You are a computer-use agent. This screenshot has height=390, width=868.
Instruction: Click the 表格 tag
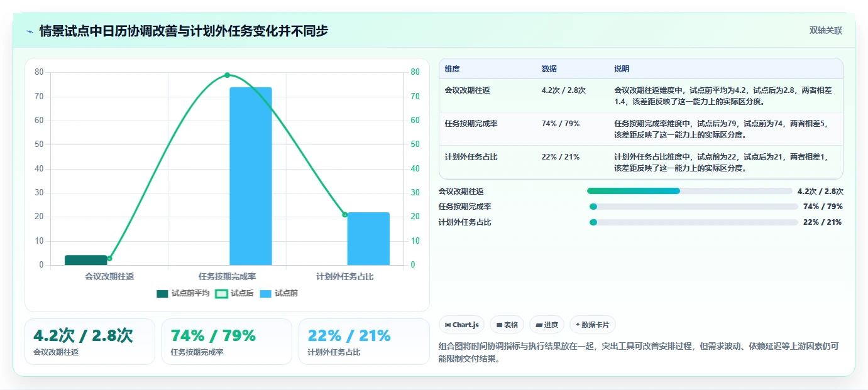[x=507, y=325]
